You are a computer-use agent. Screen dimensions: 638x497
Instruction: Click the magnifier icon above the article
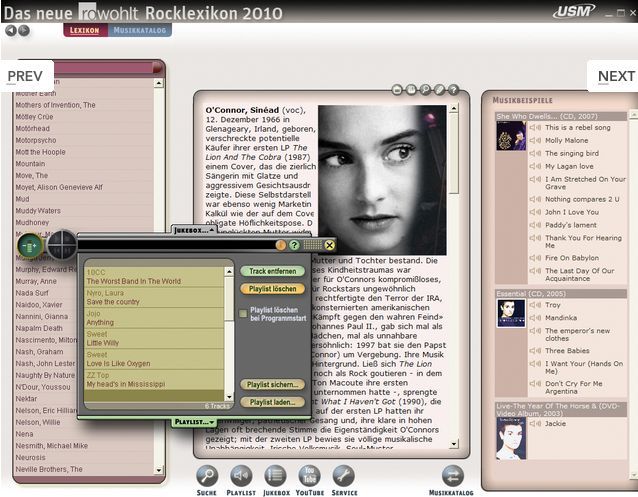tap(425, 90)
